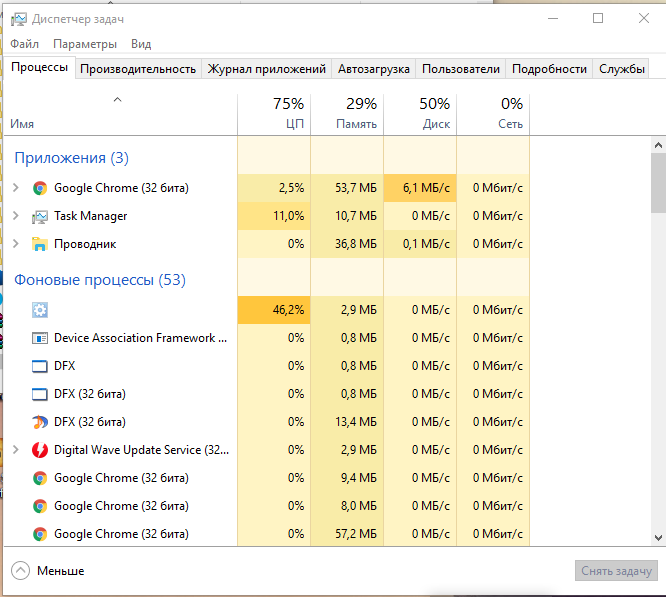
Task: Open the Файл menu
Action: (x=25, y=44)
